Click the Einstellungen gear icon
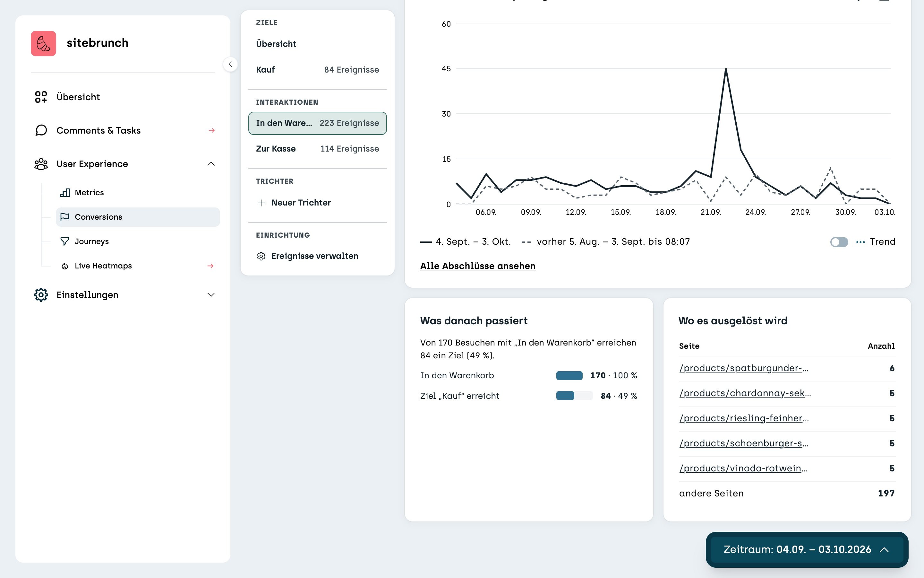Screen dimensions: 924x578 41,295
